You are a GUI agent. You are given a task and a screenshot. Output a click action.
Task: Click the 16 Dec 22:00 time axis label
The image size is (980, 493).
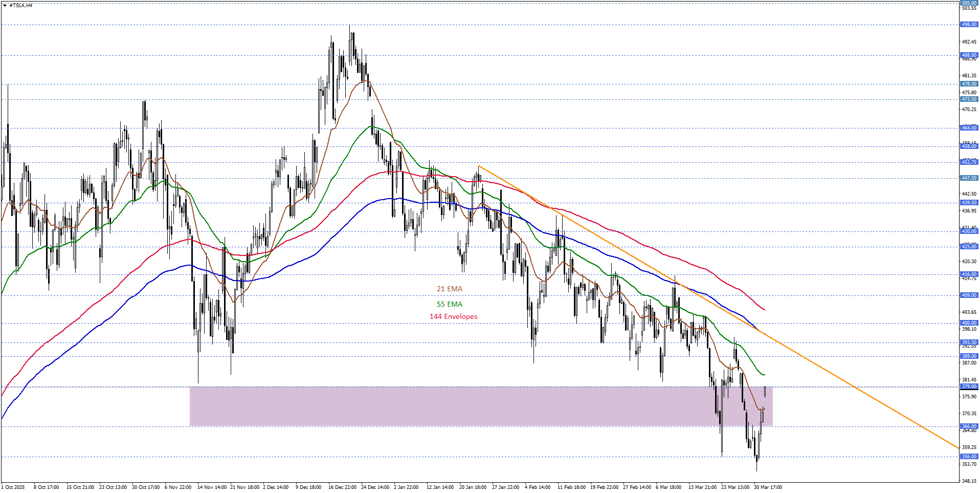[x=342, y=487]
